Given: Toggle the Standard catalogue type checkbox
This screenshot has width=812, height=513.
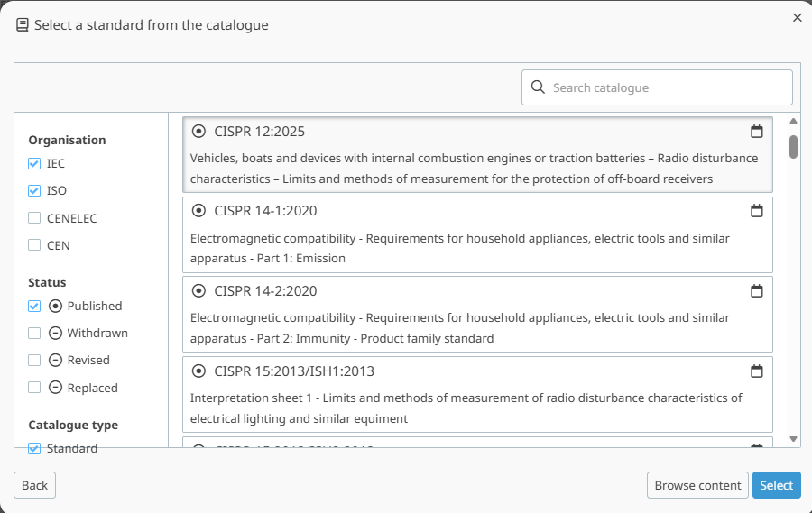Looking at the screenshot, I should coord(34,448).
